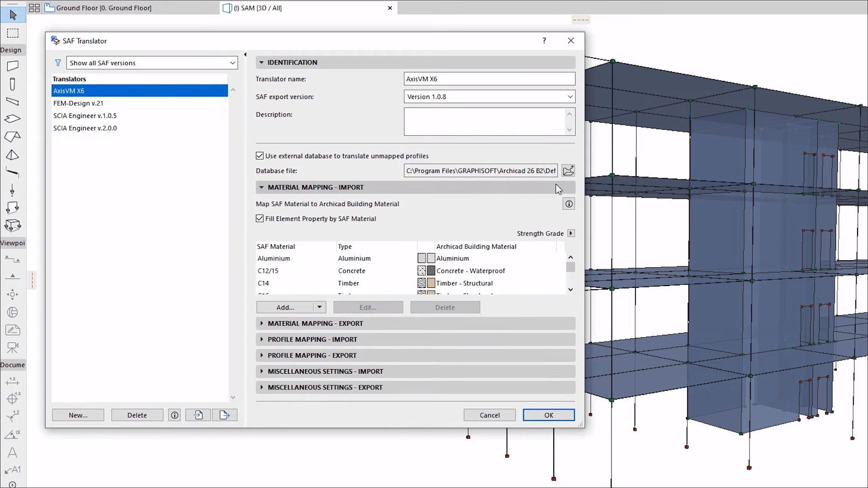Select AxisVM X6 translator

click(x=140, y=91)
